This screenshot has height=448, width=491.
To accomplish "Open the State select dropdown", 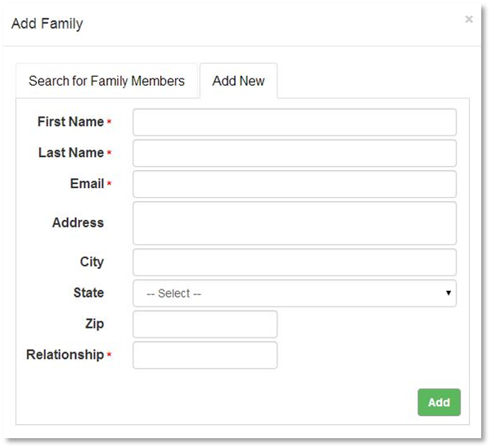I will [294, 293].
